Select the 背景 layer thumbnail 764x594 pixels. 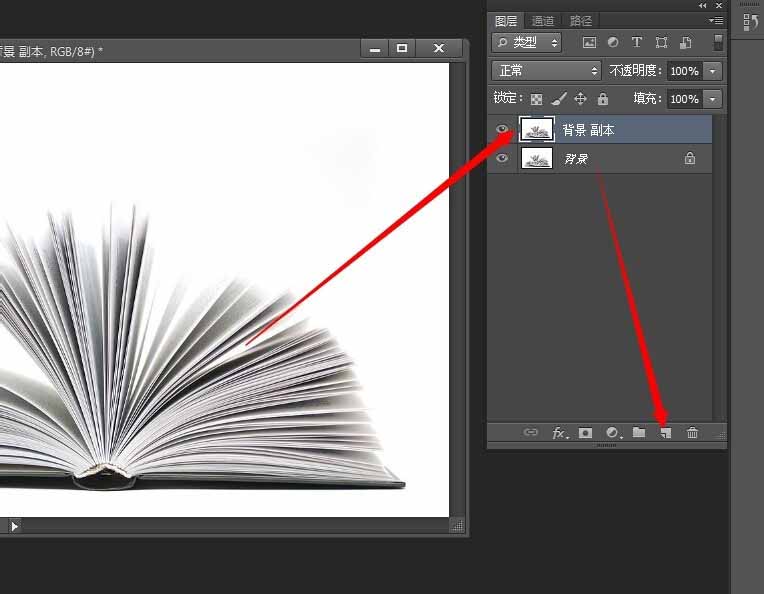point(537,158)
